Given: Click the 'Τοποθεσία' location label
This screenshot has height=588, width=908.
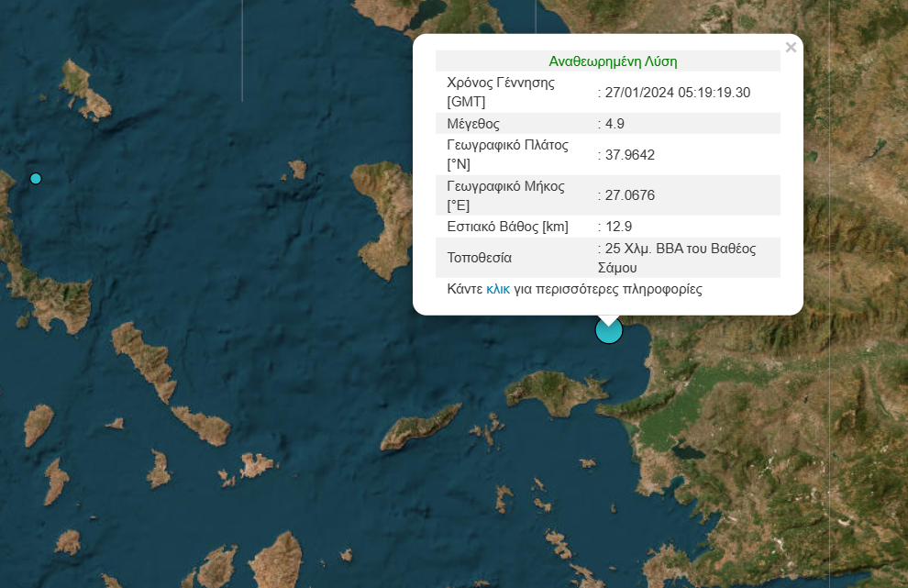Looking at the screenshot, I should (479, 258).
